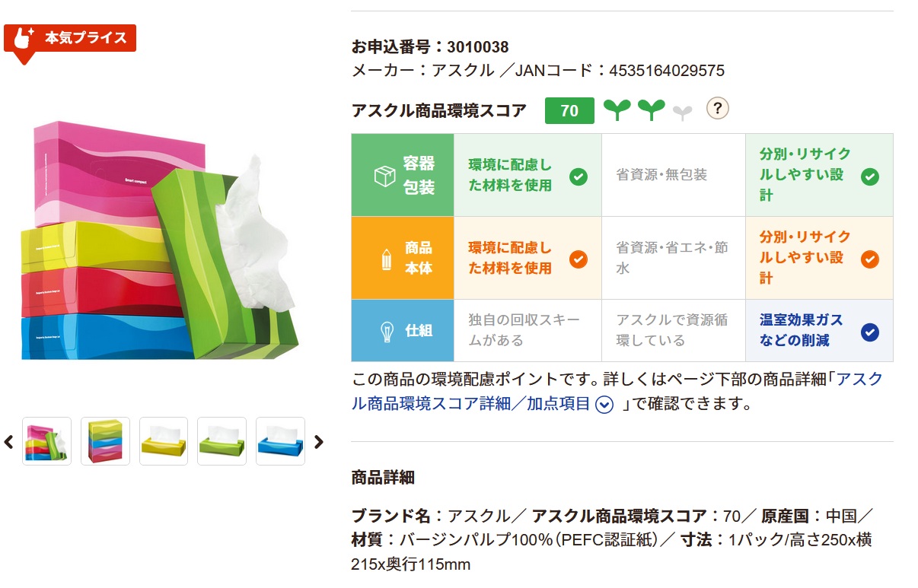
Task: Click the green 70 score badge
Action: point(569,110)
